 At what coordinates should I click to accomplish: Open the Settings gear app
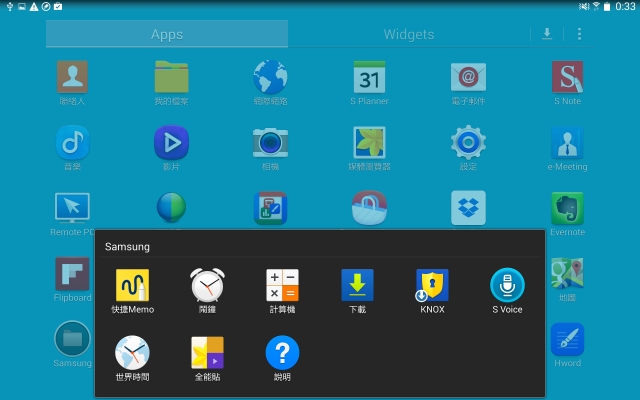click(468, 142)
